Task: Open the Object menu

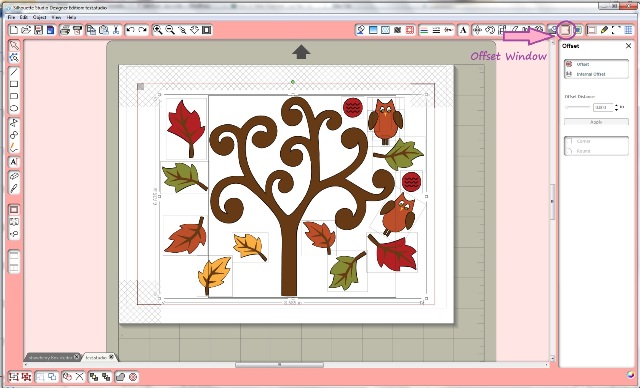Action: pos(40,18)
